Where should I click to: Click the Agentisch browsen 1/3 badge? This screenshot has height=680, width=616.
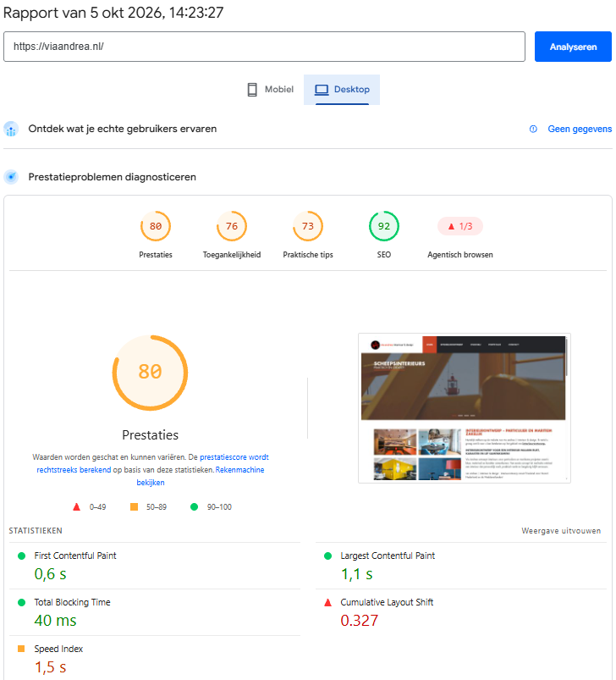coord(460,226)
